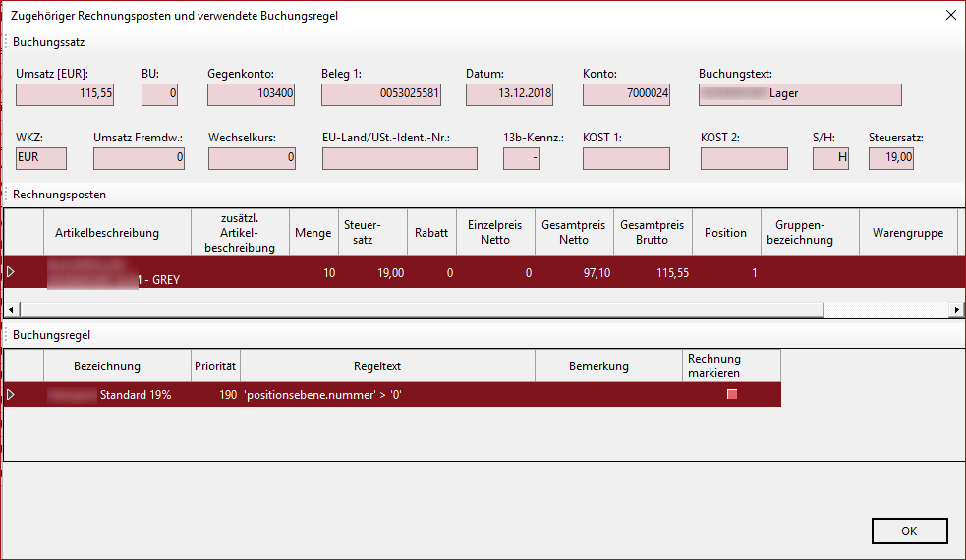966x560 pixels.
Task: Click the Steuersatz field showing 19,00
Action: 890,158
